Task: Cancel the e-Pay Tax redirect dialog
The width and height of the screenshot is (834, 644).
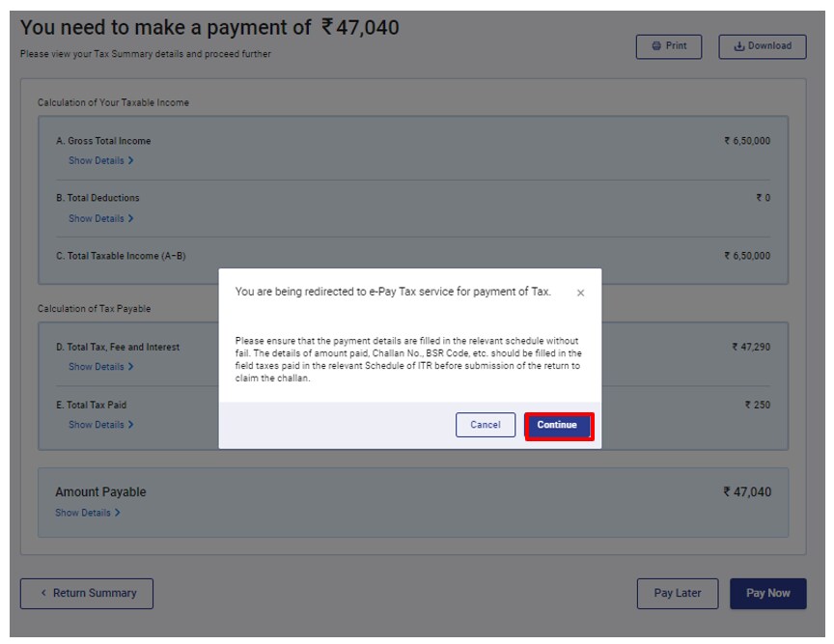Action: pos(486,425)
